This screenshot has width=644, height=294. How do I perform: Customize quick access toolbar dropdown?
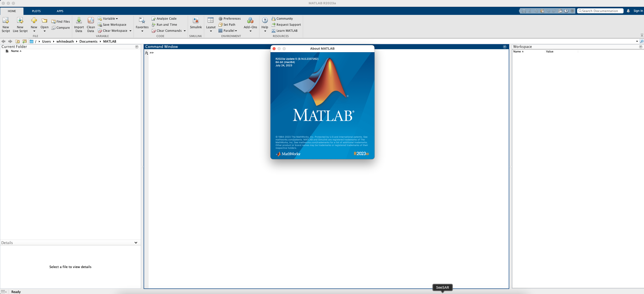point(572,11)
